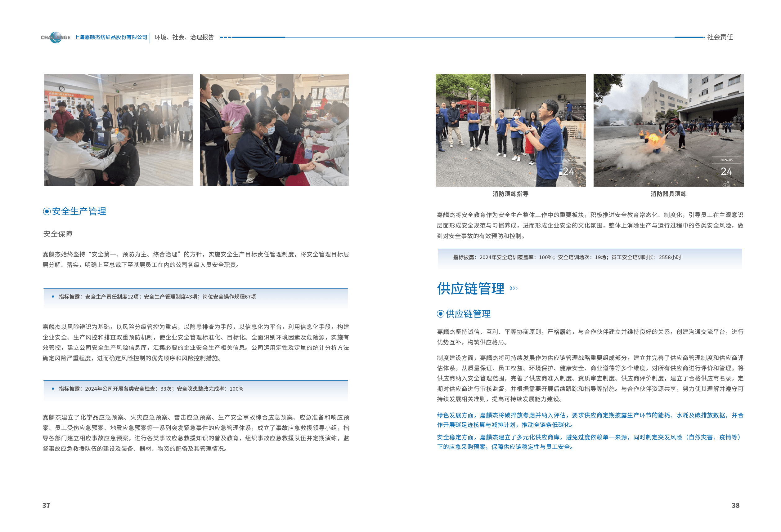
Task: Click the 消防器具演练 photo caption
Action: 668,194
